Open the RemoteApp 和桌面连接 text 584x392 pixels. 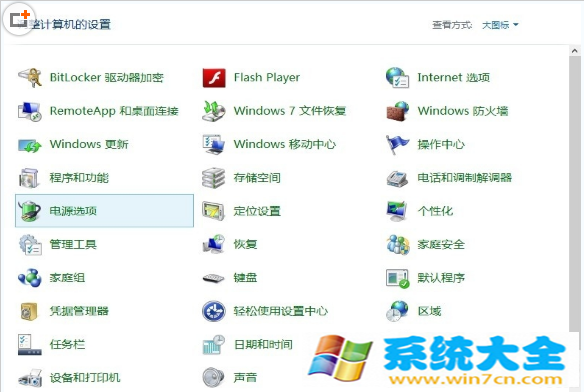[114, 111]
